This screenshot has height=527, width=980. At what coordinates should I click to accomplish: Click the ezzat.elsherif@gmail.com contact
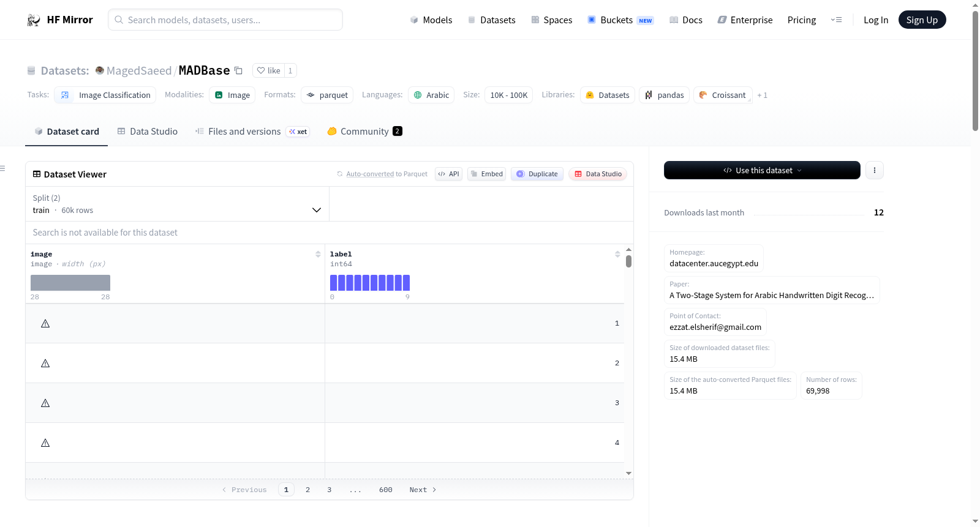pyautogui.click(x=715, y=327)
